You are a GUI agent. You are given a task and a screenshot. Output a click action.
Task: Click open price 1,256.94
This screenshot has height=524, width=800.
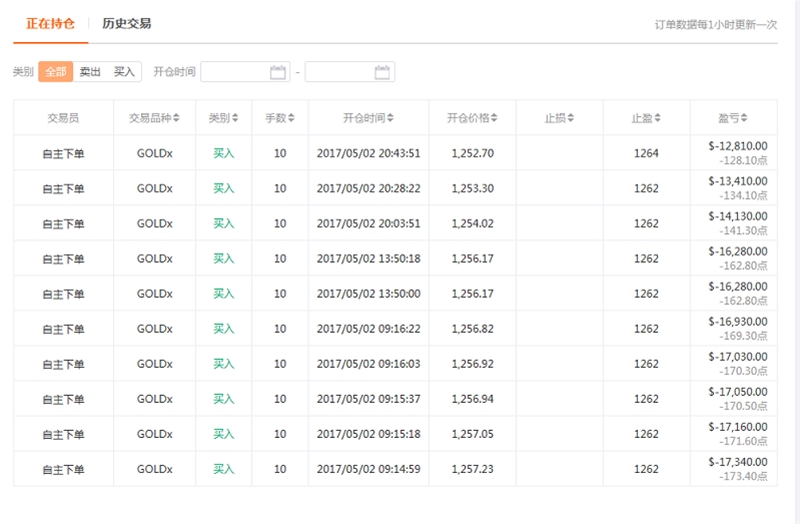pyautogui.click(x=472, y=399)
